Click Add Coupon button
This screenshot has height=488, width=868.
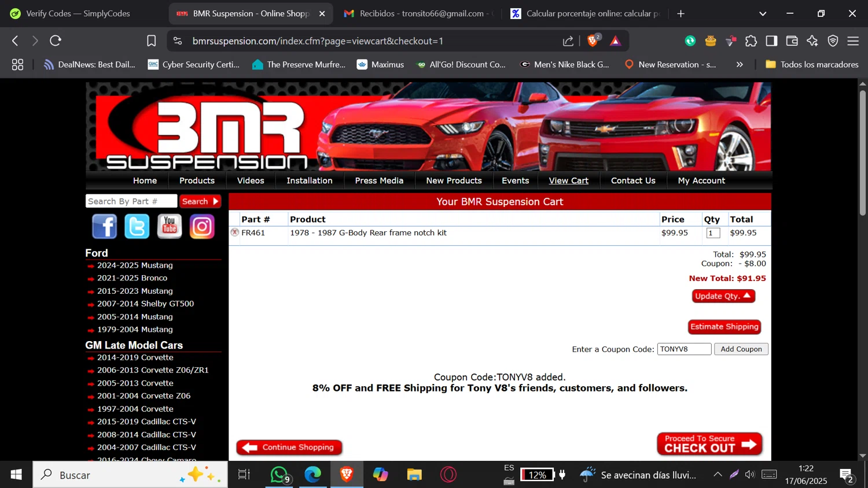(x=741, y=349)
